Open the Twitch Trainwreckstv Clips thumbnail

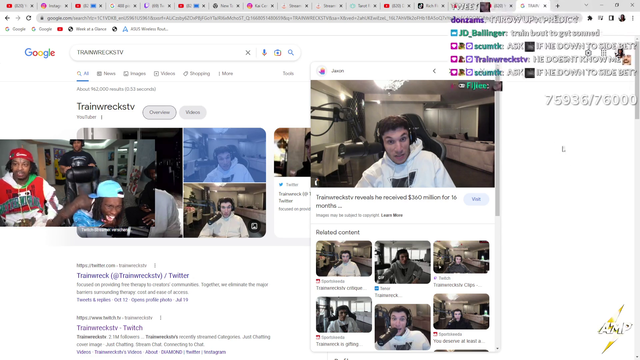click(461, 257)
